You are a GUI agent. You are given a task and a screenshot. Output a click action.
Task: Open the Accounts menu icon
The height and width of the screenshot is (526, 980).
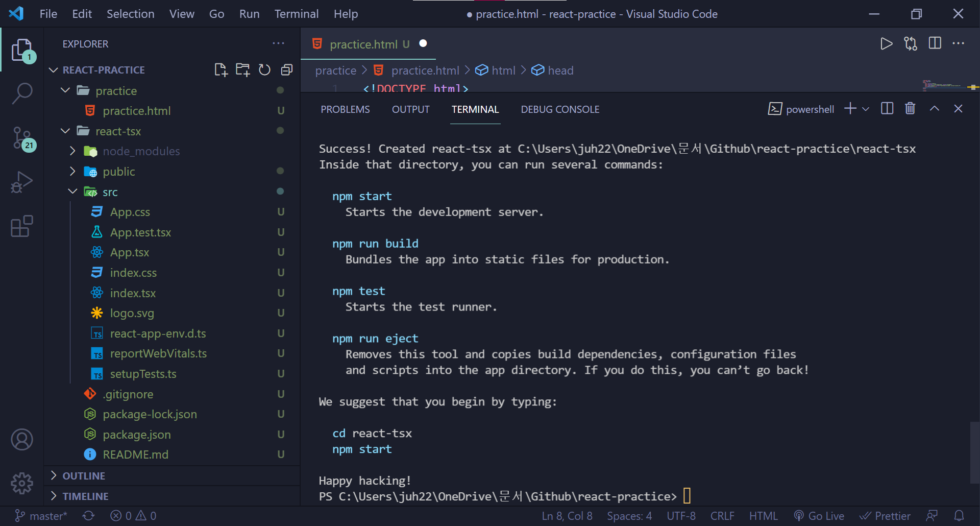[x=22, y=439]
